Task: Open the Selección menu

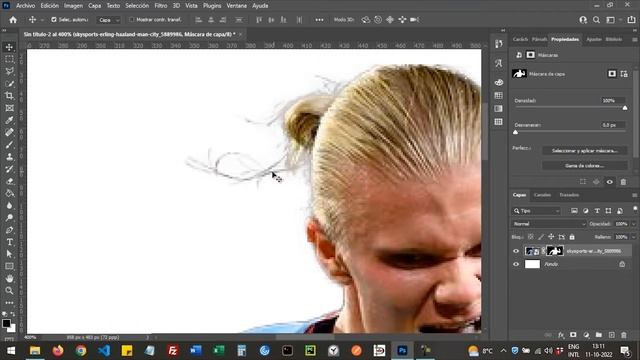Action: pos(137,6)
